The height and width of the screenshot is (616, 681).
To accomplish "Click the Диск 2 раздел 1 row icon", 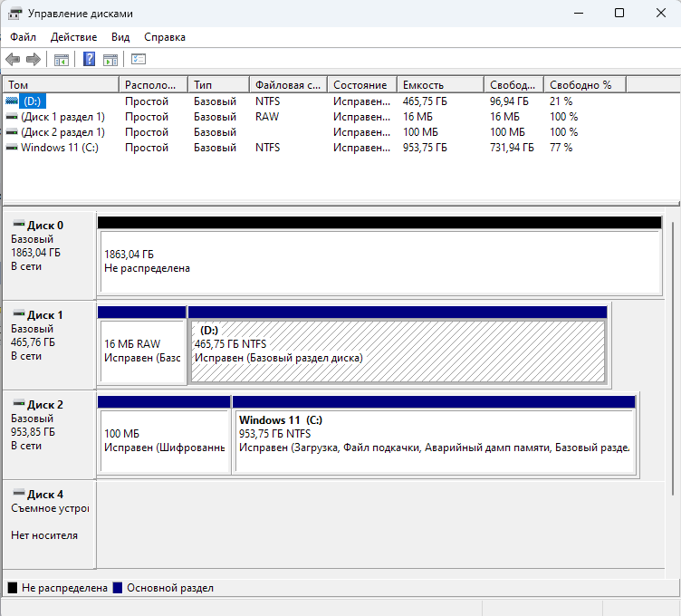I will tap(12, 132).
